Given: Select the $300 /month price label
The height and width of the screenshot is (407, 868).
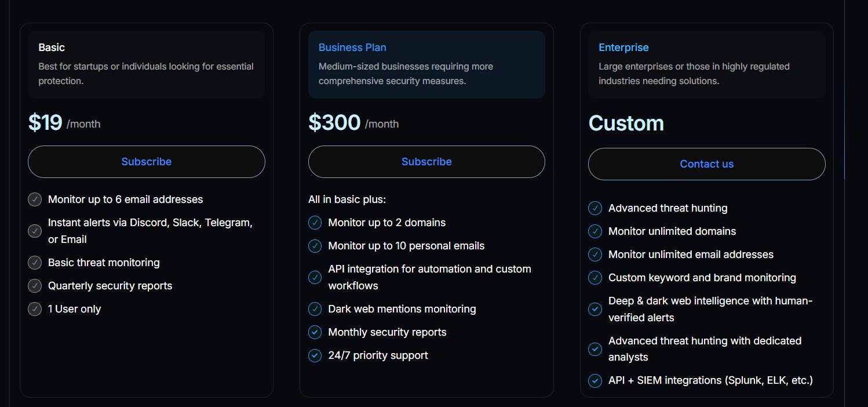Looking at the screenshot, I should (x=353, y=122).
